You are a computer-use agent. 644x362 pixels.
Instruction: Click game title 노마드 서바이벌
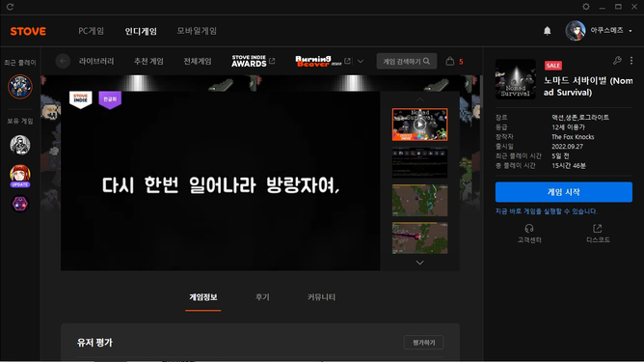pyautogui.click(x=588, y=86)
